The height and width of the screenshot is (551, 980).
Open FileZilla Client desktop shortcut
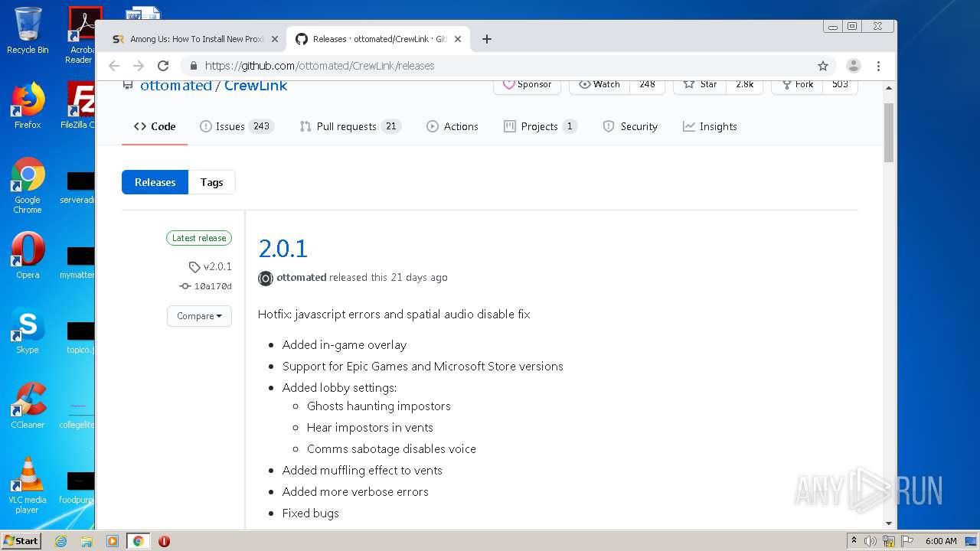click(x=80, y=106)
